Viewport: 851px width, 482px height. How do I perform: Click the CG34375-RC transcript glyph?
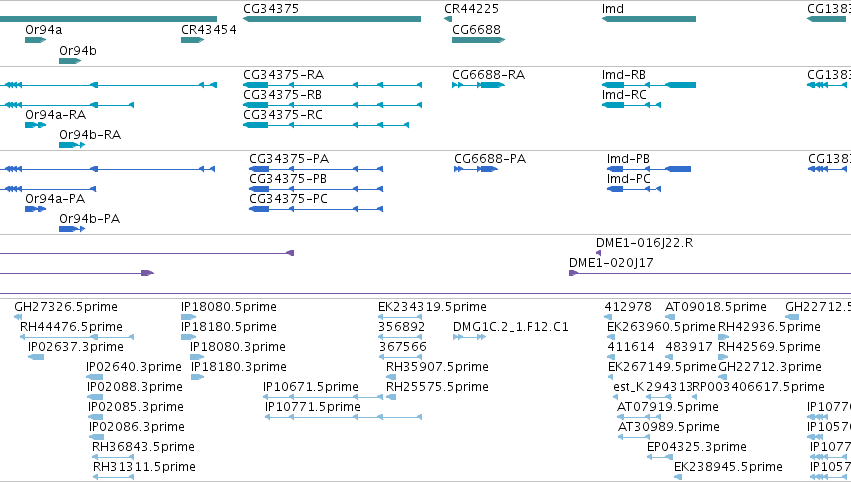coord(326,125)
